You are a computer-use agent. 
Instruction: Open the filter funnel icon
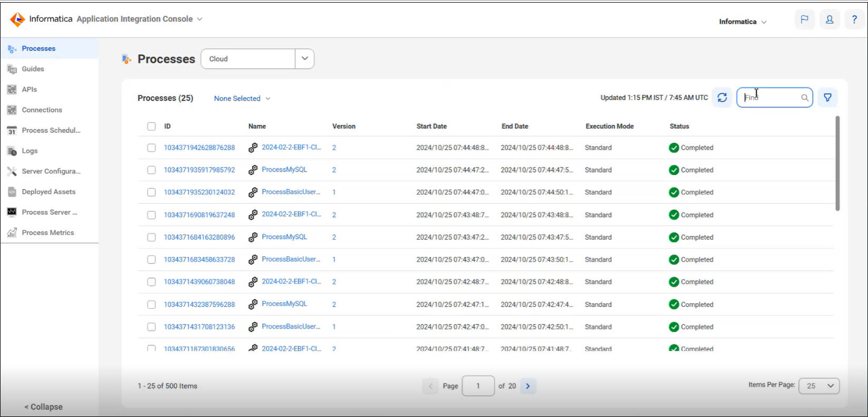(x=827, y=97)
